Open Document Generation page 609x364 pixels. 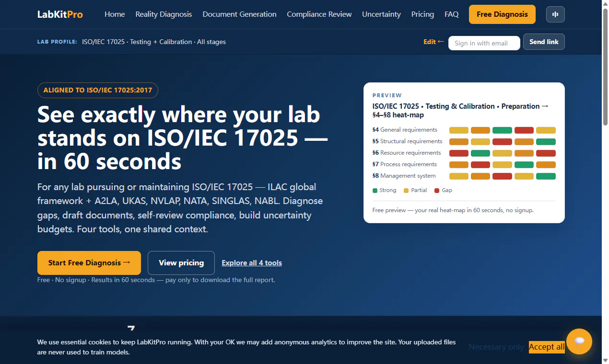[239, 14]
